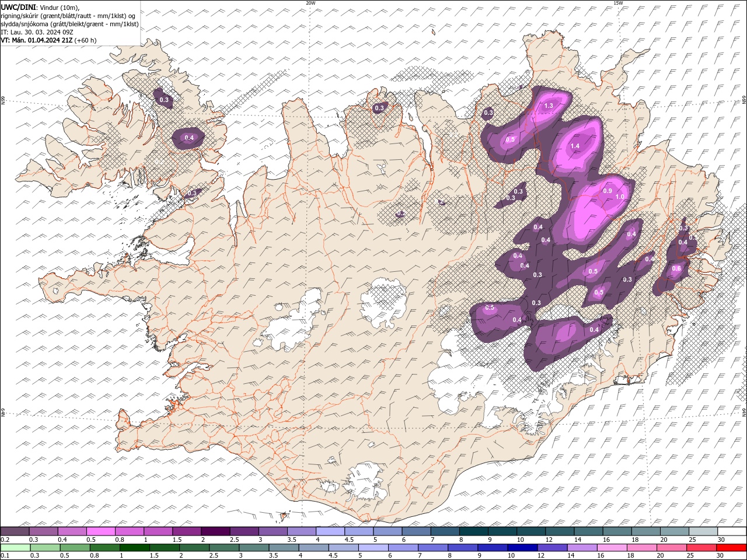Click the (+60 h) forecast offset text
The width and height of the screenshot is (747, 560).
[86, 40]
